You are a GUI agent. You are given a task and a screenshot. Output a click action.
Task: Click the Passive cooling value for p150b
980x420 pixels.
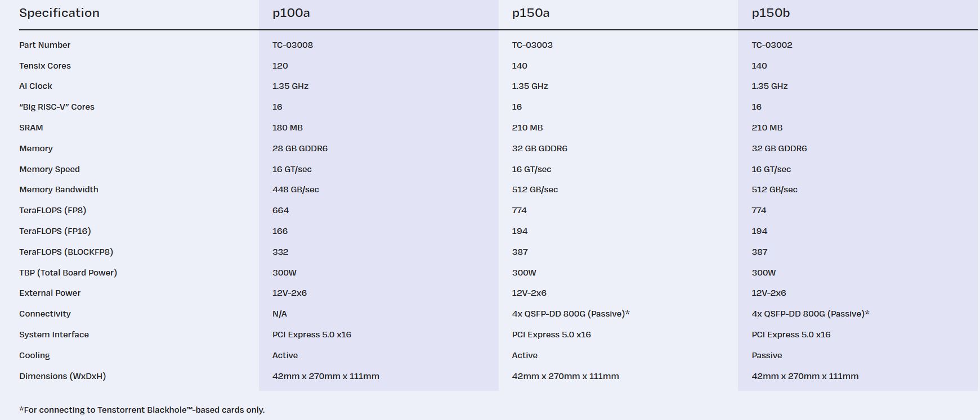(767, 355)
